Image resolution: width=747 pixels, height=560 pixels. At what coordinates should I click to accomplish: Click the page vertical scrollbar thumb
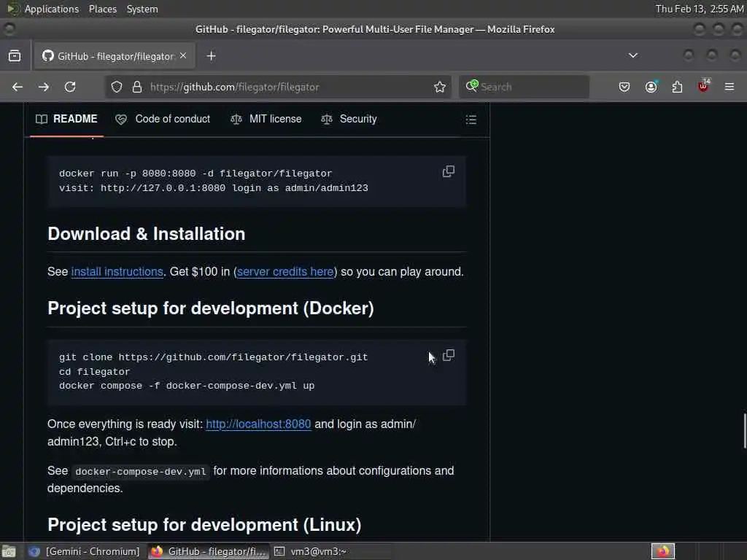coord(745,431)
